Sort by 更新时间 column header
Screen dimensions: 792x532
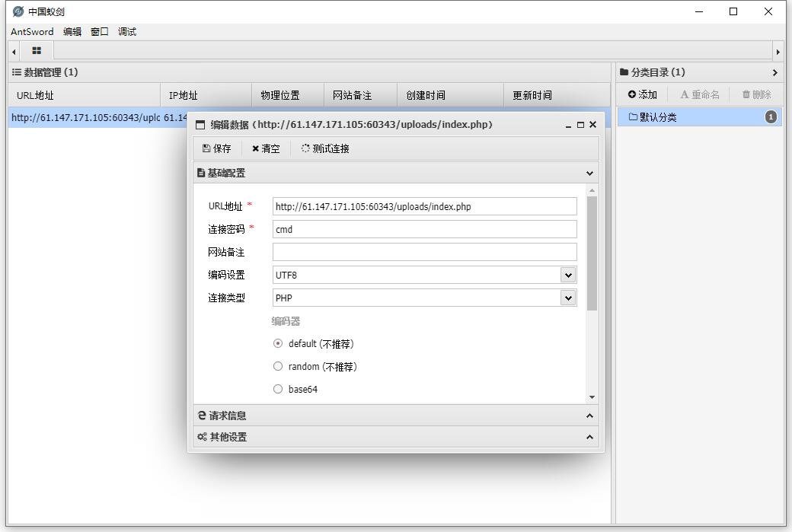tap(557, 95)
